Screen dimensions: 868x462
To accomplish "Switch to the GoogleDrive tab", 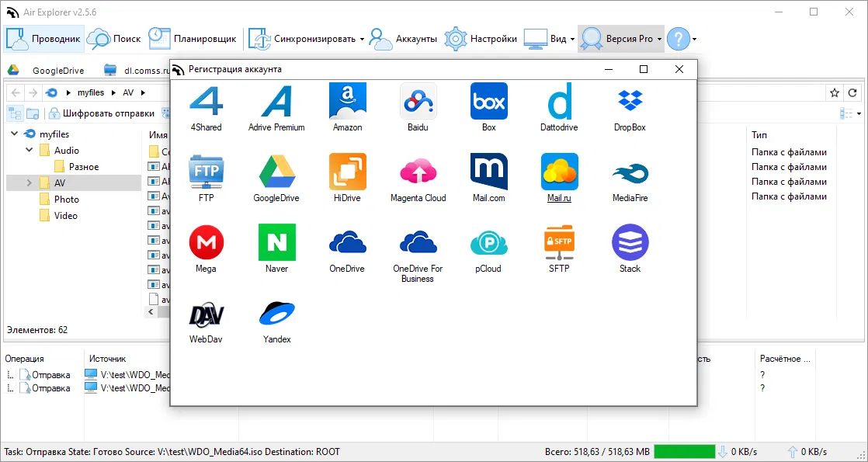I will tap(45, 71).
